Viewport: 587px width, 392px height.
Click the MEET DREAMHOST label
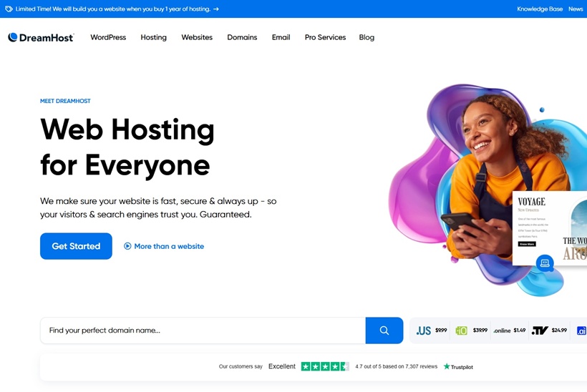click(x=65, y=101)
